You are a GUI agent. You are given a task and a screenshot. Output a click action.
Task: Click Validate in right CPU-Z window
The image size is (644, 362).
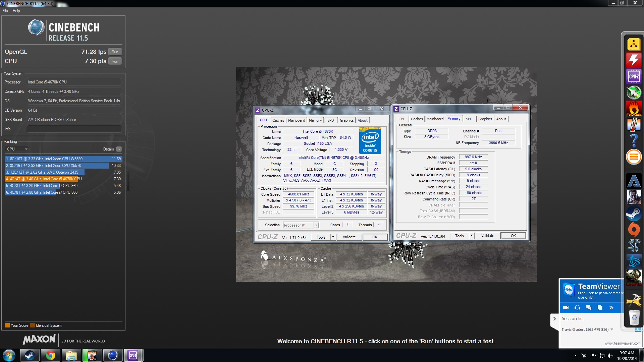(488, 236)
